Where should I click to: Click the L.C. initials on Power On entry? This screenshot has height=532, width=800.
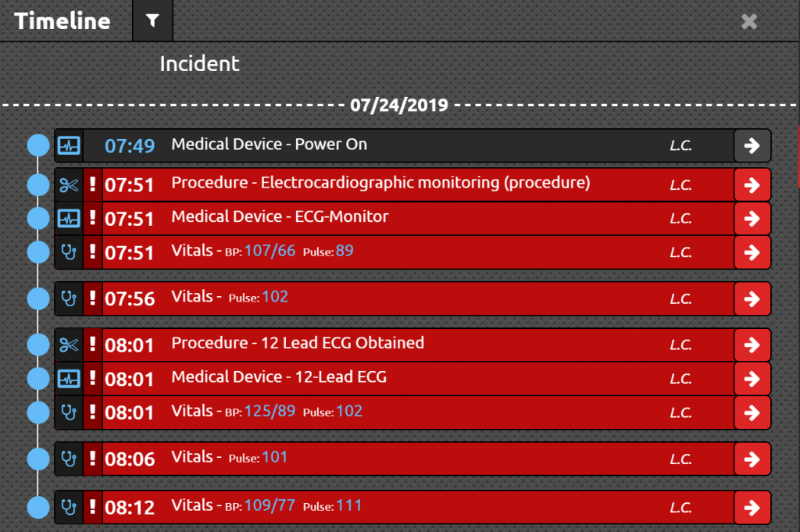(682, 145)
